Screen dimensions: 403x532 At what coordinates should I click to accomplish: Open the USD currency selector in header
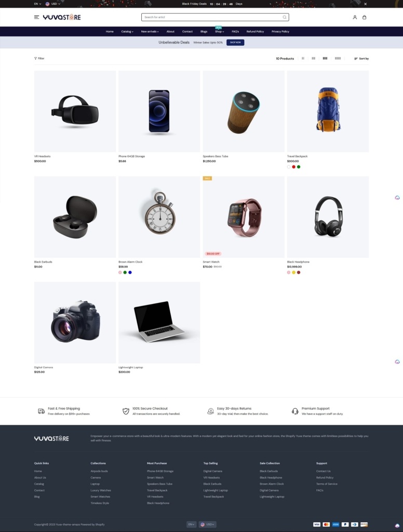click(53, 4)
